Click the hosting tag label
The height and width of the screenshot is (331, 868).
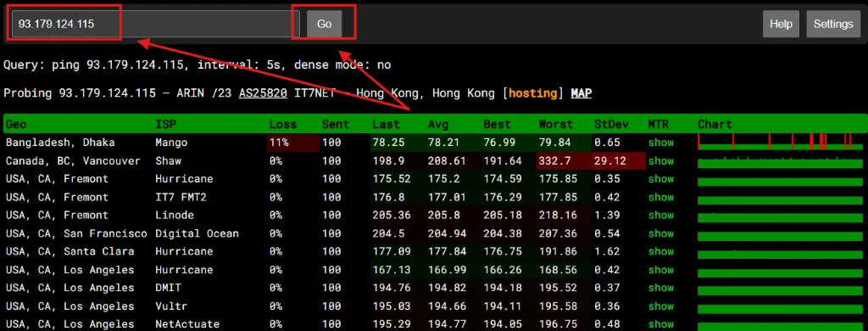(x=532, y=93)
